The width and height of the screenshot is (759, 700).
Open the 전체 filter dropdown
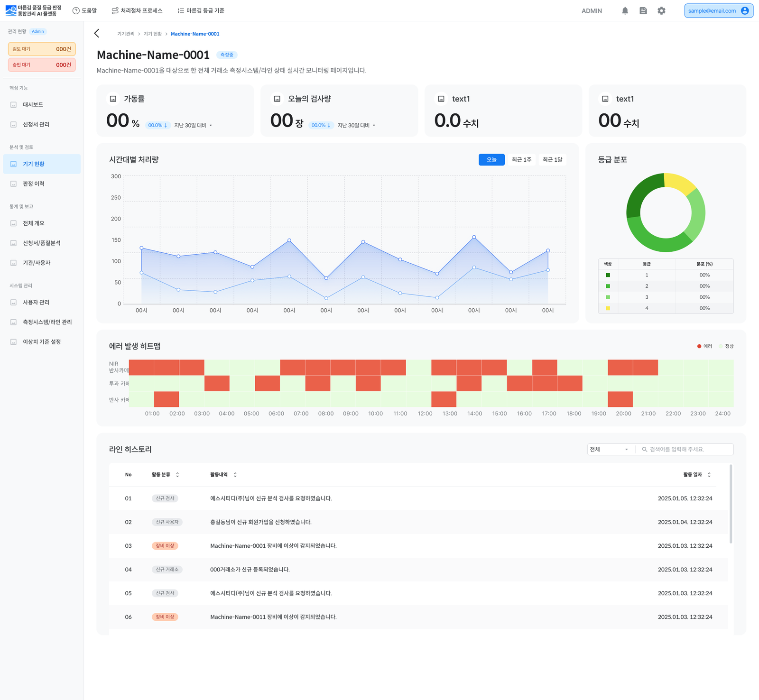coord(610,449)
